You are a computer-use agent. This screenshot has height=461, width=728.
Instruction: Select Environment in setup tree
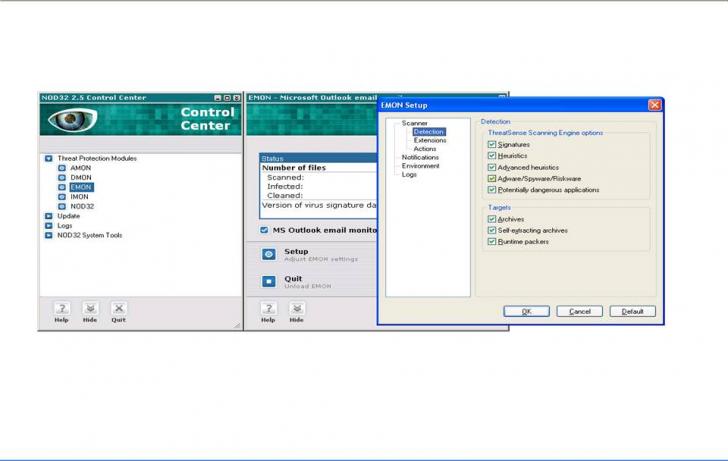click(x=421, y=166)
